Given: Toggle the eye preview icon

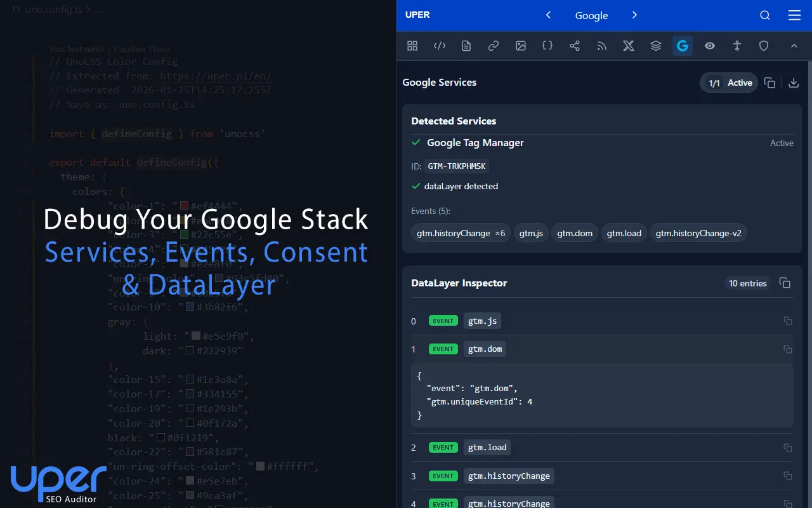Looking at the screenshot, I should [710, 46].
